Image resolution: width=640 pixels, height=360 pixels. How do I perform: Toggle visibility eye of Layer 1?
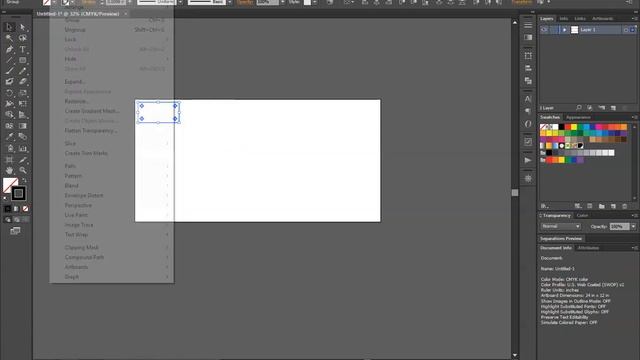coord(544,30)
